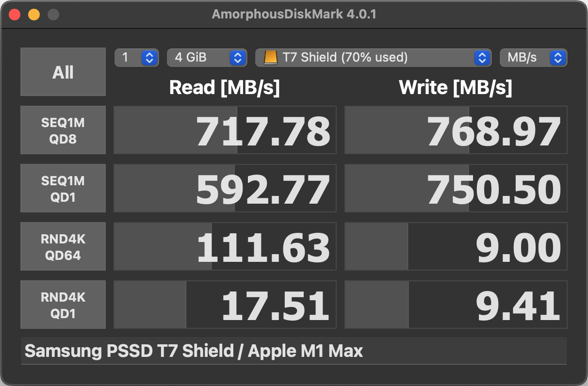This screenshot has height=386, width=588.
Task: Open the test count dropdown showing 1
Action: [136, 58]
